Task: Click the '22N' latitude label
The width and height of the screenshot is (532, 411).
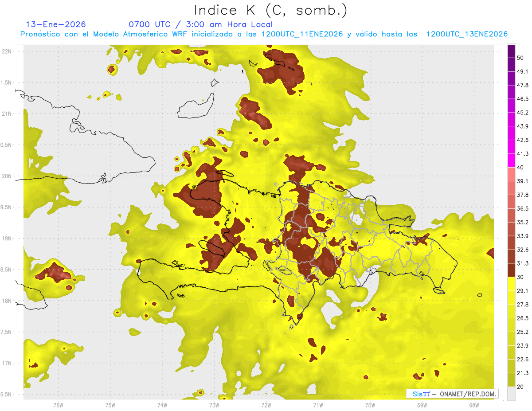Action: [6, 51]
